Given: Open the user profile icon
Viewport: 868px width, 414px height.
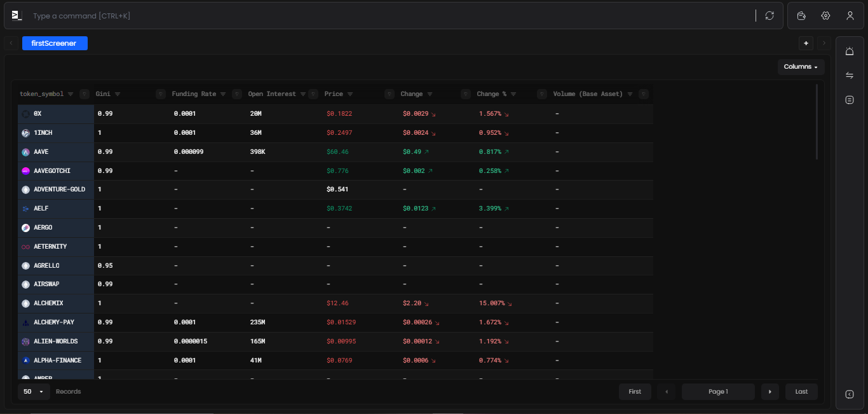Looking at the screenshot, I should (x=850, y=15).
